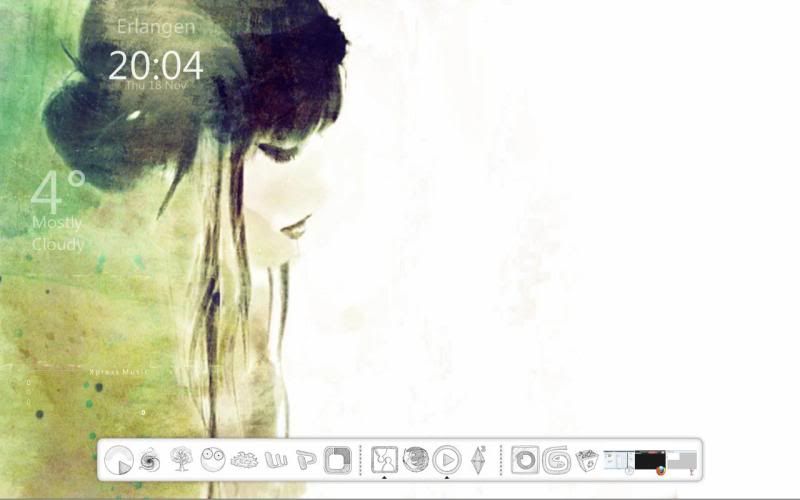Click the cloud-shaped dock icon
The height and width of the screenshot is (500, 800).
click(x=243, y=460)
